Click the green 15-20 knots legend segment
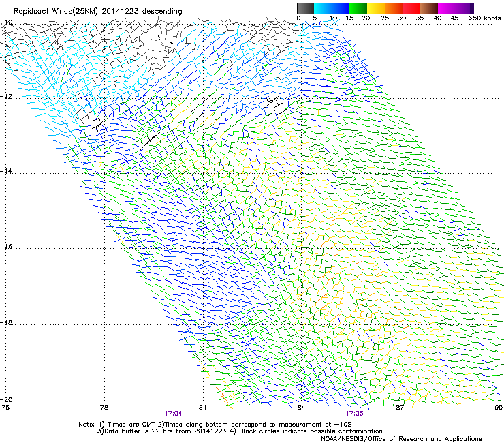Image resolution: width=504 pixels, height=443 pixels. tap(358, 8)
